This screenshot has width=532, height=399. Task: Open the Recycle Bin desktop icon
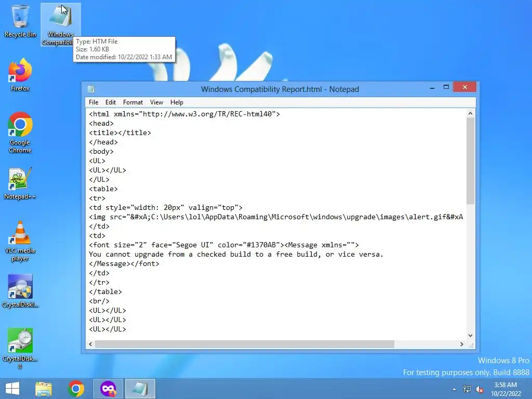click(x=20, y=21)
